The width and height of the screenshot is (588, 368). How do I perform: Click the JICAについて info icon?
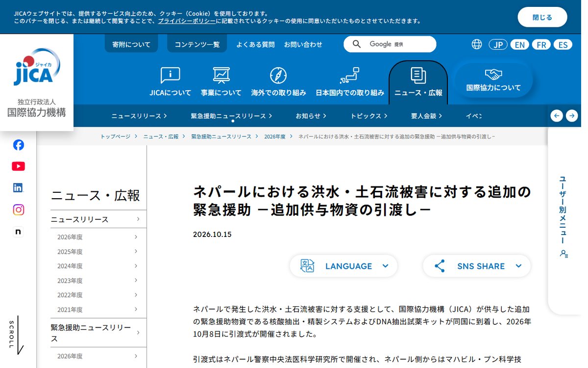[171, 75]
